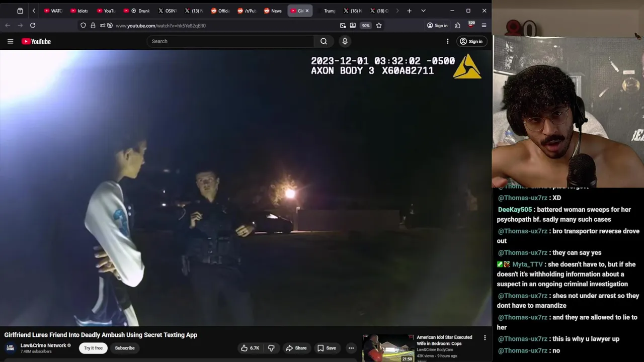Select '7.48M subscribers' text
The height and width of the screenshot is (362, 644).
point(36,351)
